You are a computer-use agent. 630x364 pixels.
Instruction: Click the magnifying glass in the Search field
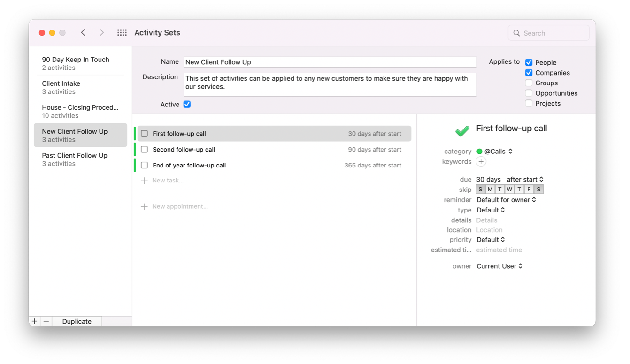pyautogui.click(x=516, y=33)
